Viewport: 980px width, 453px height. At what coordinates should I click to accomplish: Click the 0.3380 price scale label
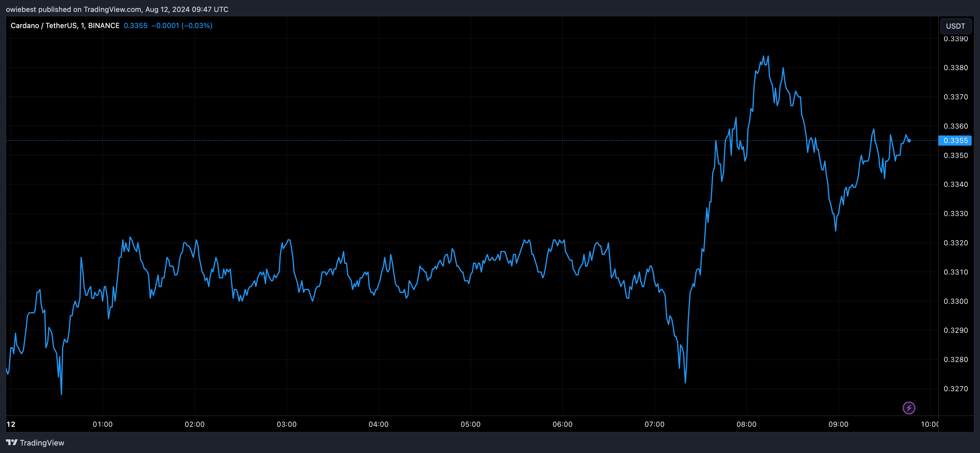click(956, 68)
